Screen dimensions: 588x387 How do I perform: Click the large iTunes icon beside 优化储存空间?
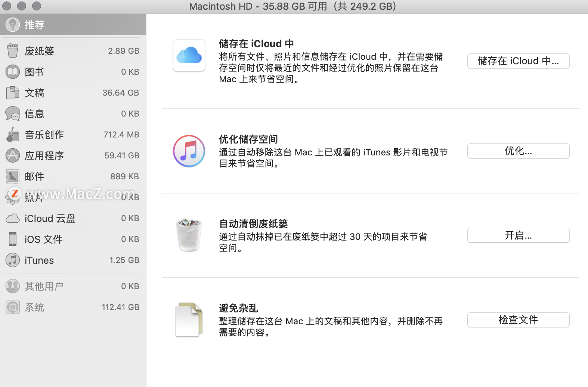pyautogui.click(x=189, y=151)
